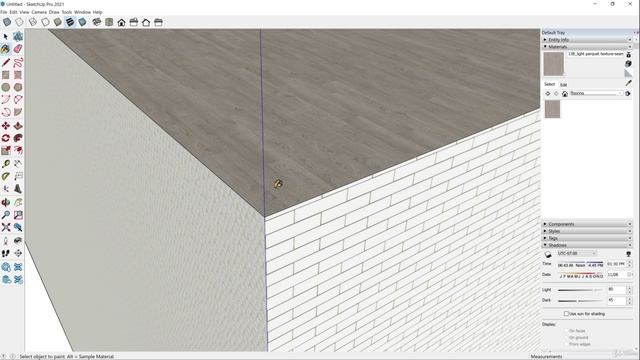Click the material name input field

[x=596, y=54]
